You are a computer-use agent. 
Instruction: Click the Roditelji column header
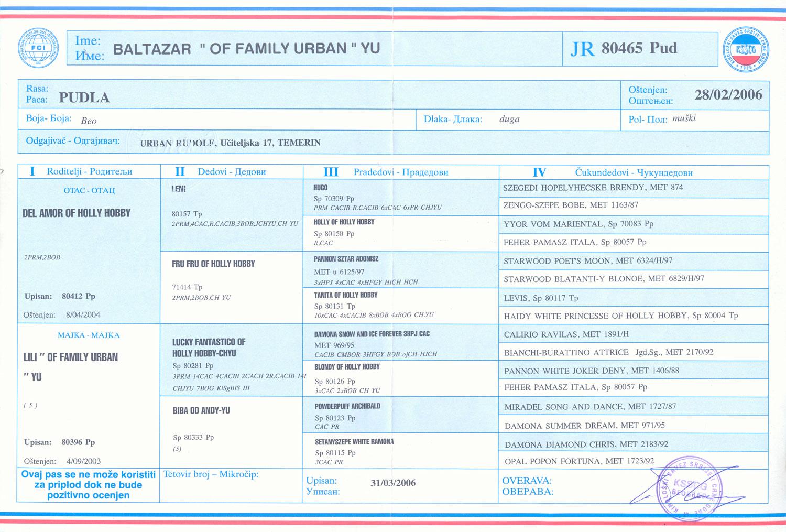click(x=89, y=172)
